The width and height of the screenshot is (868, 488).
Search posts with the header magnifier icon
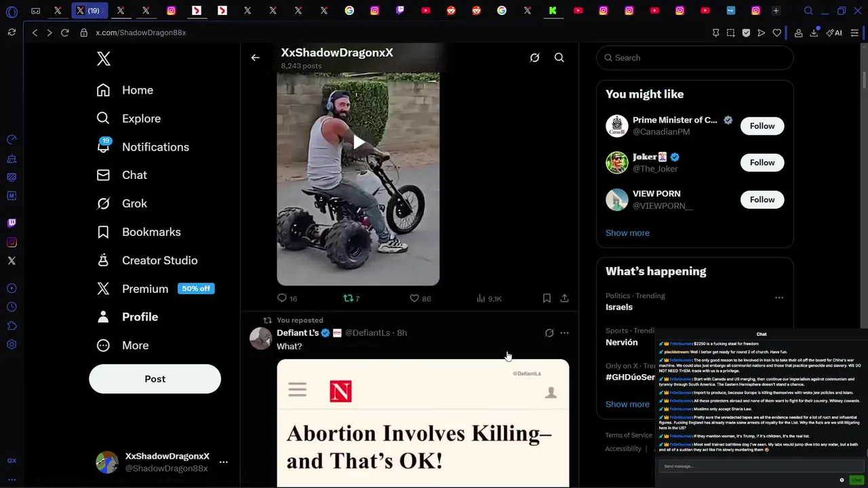(559, 58)
